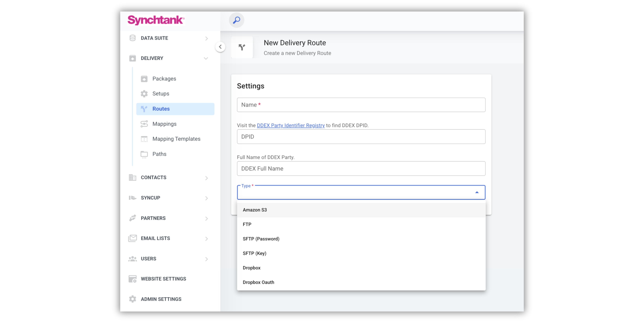Choose SFTP (Password) option
Screen dimensions: 644x323
[x=361, y=239]
